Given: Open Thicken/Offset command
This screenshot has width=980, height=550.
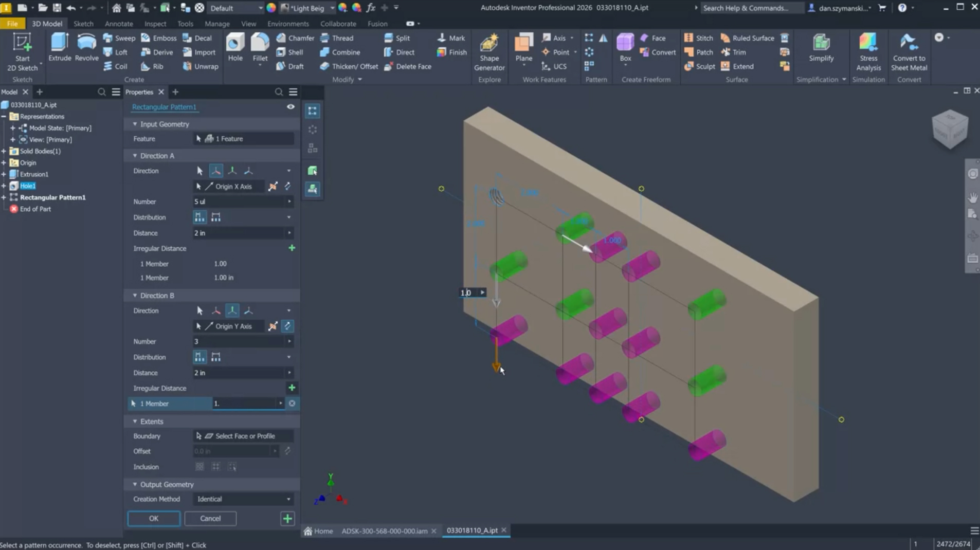Looking at the screenshot, I should [349, 66].
